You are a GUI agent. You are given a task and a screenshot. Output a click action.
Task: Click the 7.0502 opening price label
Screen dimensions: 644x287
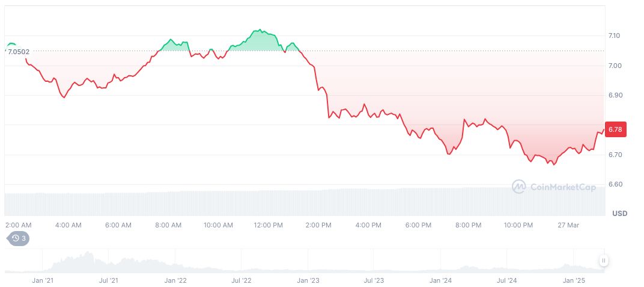[x=18, y=52]
